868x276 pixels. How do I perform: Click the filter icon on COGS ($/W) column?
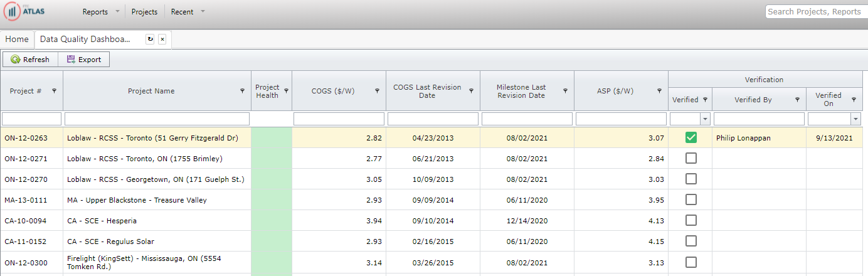coord(377,91)
